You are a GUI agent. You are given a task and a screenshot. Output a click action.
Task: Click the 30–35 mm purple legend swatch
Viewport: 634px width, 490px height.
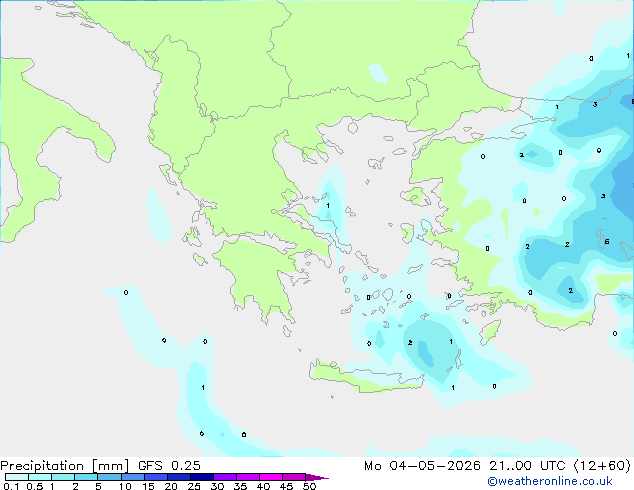point(224,477)
